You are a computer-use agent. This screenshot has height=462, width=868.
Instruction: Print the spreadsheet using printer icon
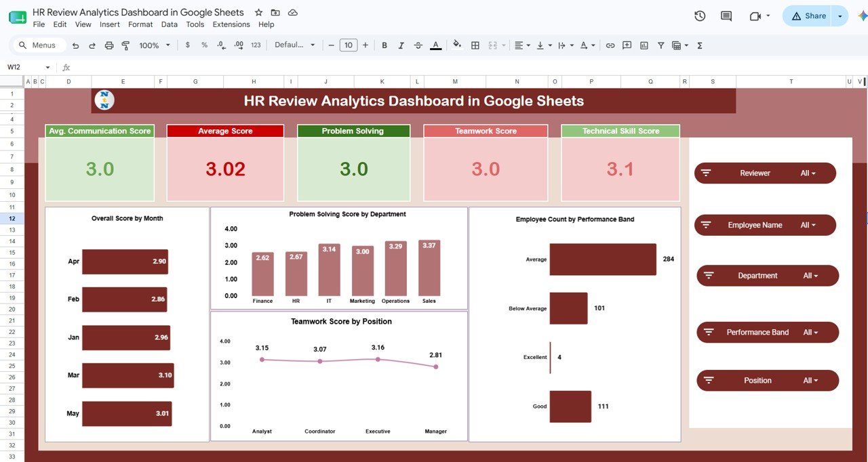pyautogui.click(x=109, y=45)
